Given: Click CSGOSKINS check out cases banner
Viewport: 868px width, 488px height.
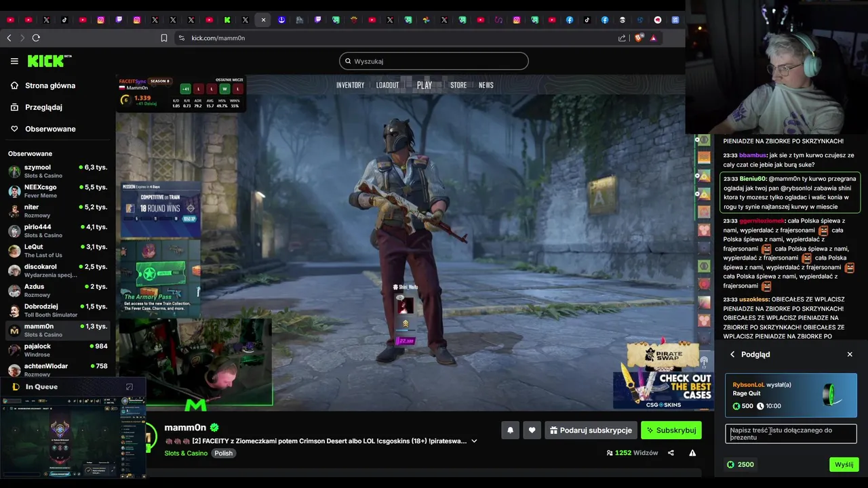Looking at the screenshot, I should coord(663,390).
